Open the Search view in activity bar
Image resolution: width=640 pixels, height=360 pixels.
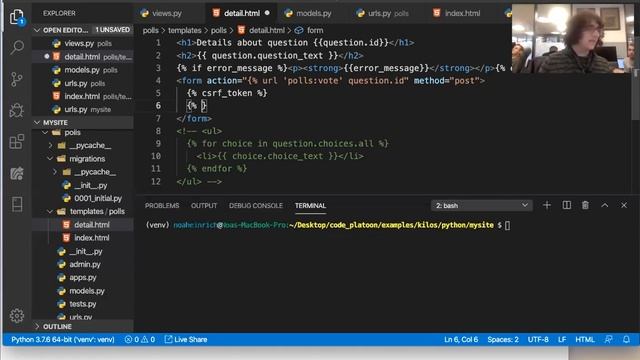17,47
